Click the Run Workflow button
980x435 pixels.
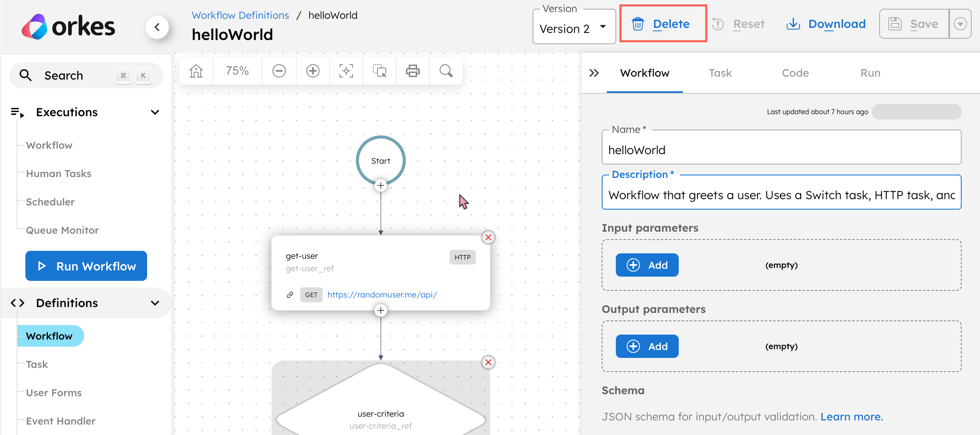coord(86,266)
